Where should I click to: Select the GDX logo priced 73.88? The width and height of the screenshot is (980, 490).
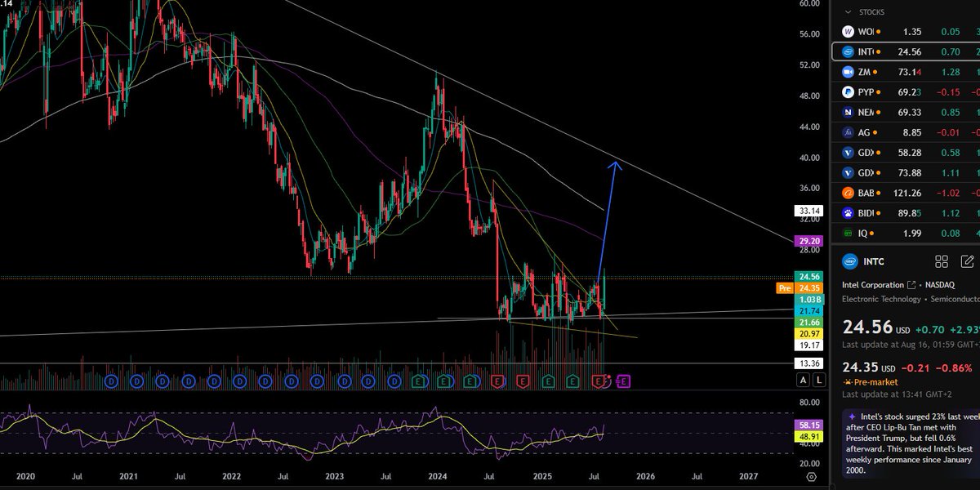848,172
